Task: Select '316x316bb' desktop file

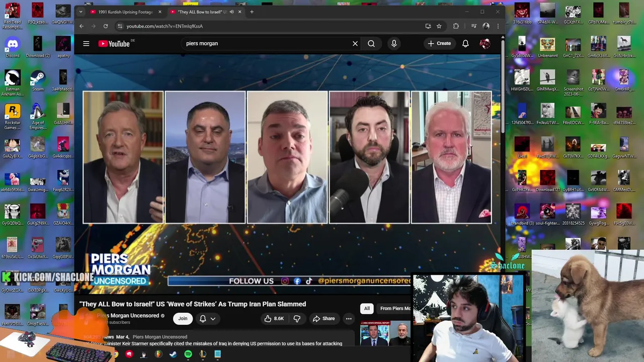Action: tap(522, 14)
